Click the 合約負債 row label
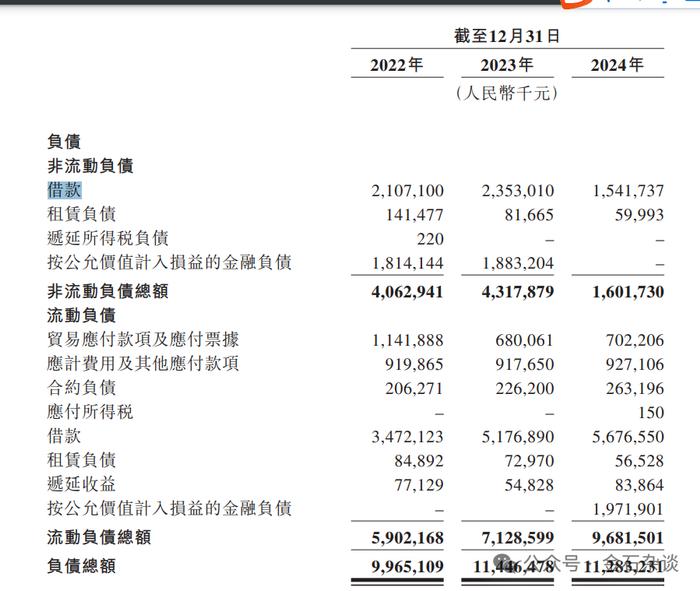Image resolution: width=700 pixels, height=591 pixels. pos(82,388)
